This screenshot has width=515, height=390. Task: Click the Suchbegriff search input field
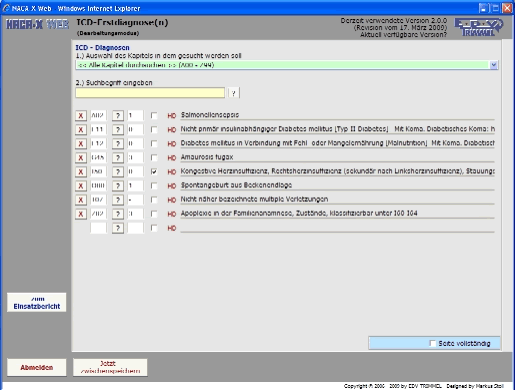pos(150,93)
